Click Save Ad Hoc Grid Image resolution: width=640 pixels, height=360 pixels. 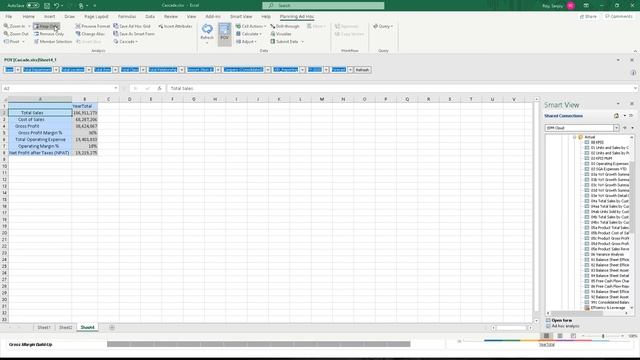(x=132, y=26)
